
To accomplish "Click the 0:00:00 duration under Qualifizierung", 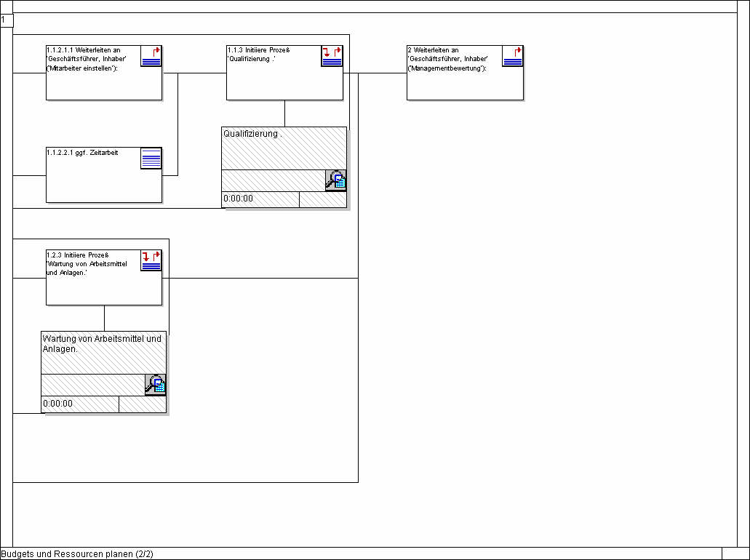I will [x=239, y=199].
